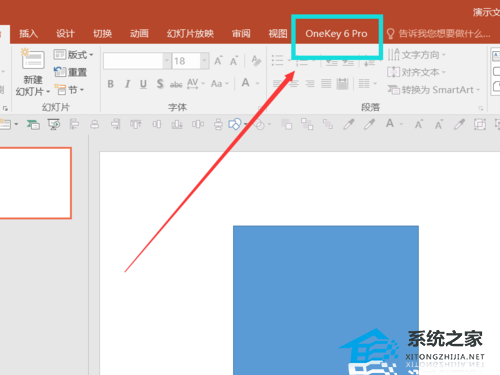Switch to the Insert (插入) tab
Screen dimensions: 500x375
(x=28, y=34)
